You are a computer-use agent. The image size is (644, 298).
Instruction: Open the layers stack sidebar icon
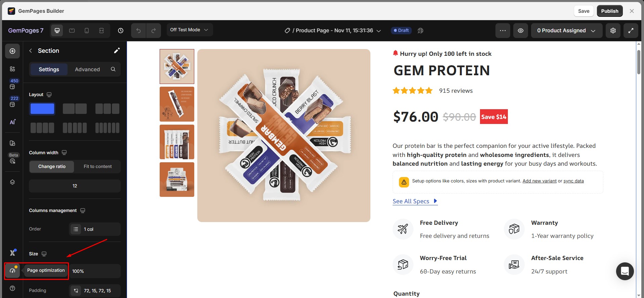12,182
